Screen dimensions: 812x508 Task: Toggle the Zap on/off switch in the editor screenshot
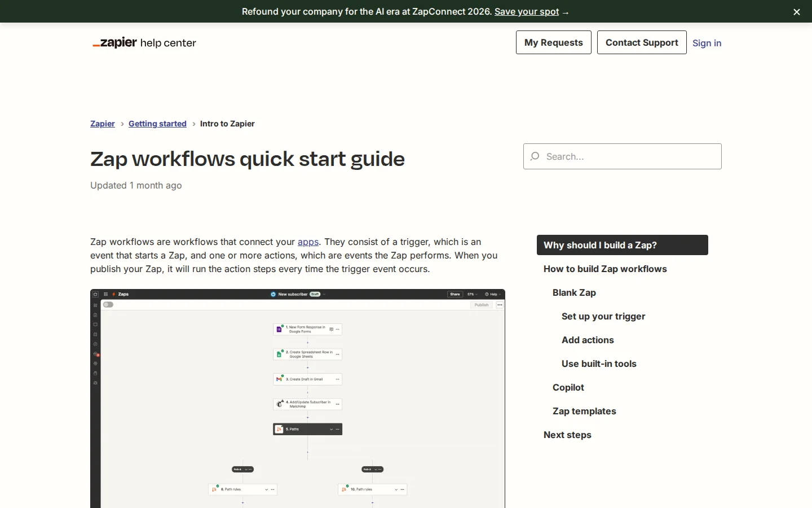(108, 305)
